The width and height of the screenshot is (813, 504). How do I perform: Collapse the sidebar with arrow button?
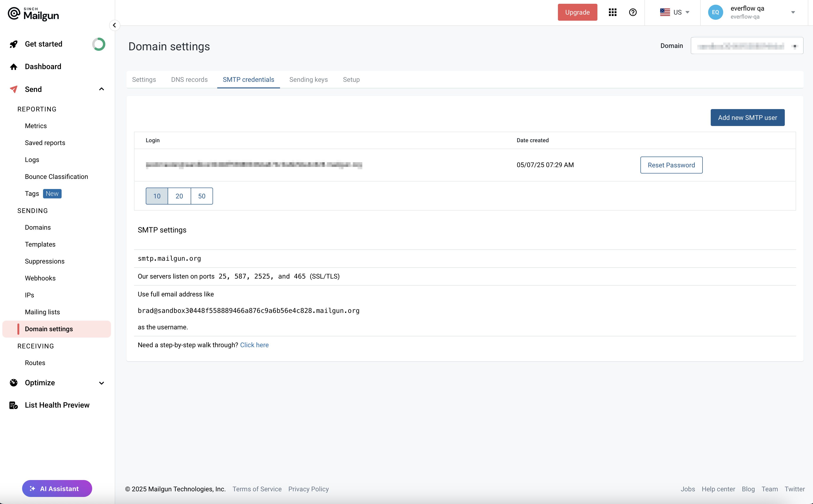click(114, 25)
